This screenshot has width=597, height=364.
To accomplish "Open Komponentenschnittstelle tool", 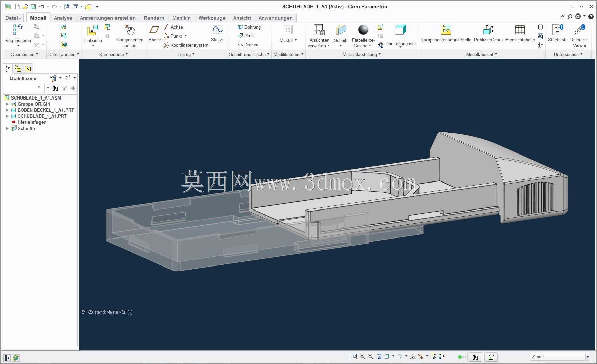I will point(446,30).
